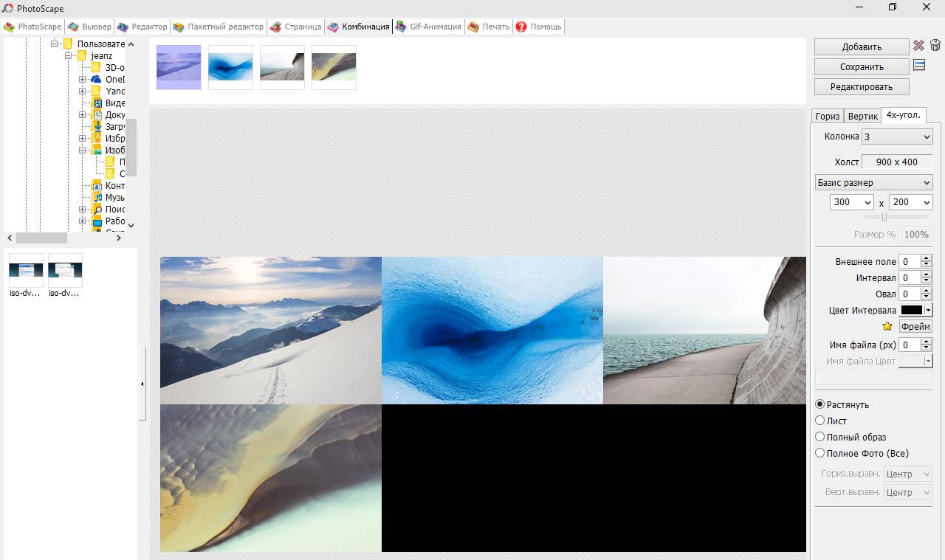
Task: Open the Страница tab
Action: pos(295,27)
